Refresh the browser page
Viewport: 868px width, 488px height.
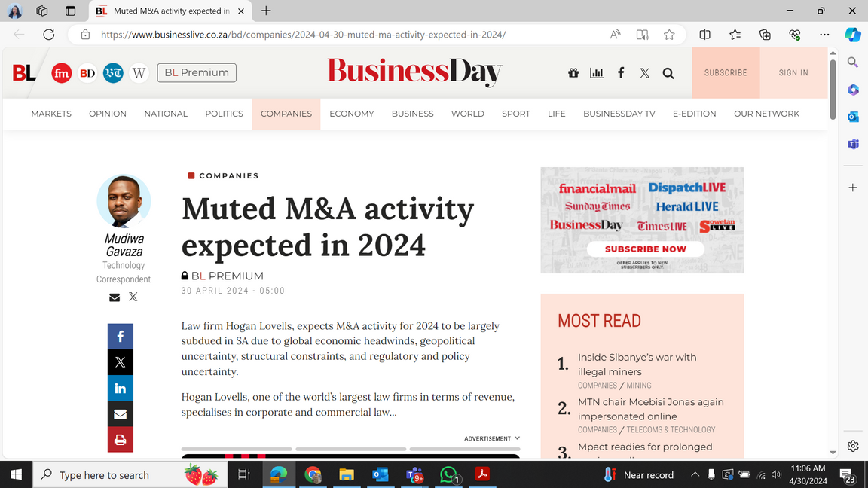(49, 35)
